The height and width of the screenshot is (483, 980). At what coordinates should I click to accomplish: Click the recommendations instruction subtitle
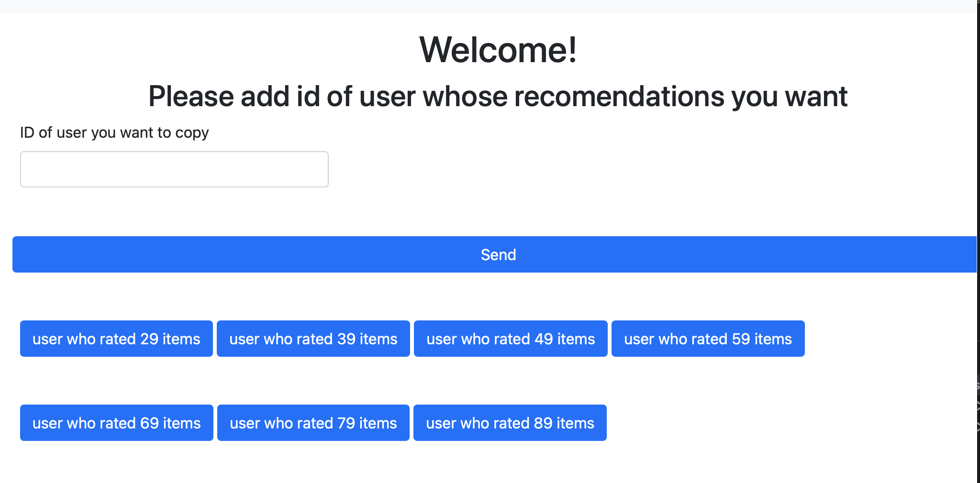(498, 96)
